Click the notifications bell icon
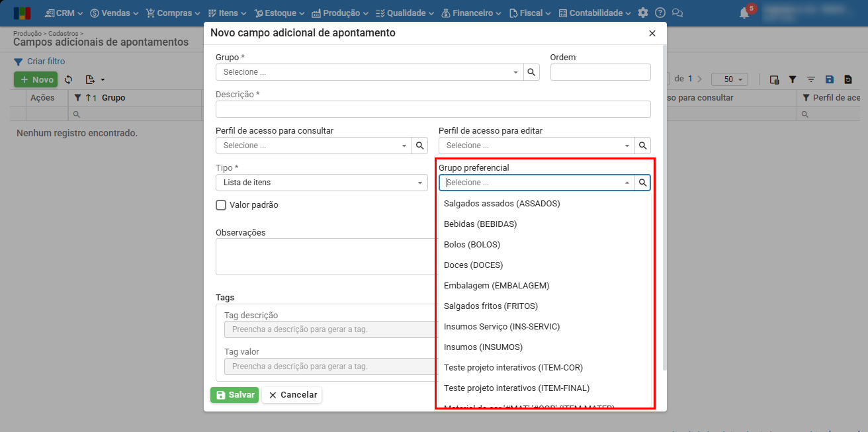The width and height of the screenshot is (868, 432). coord(746,13)
